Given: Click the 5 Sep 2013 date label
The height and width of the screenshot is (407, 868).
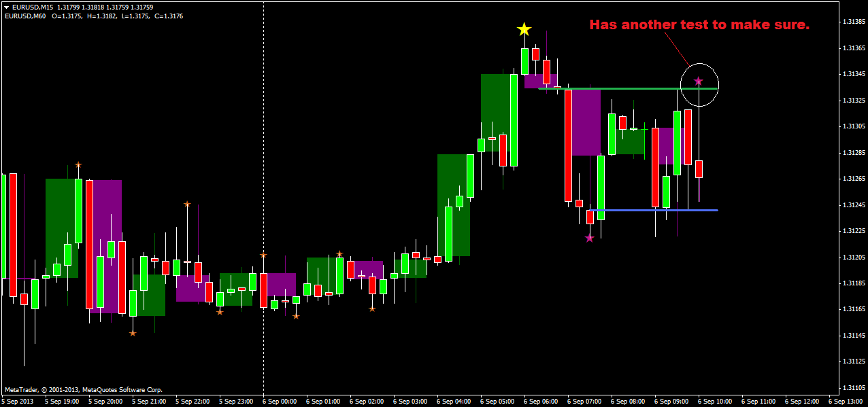Looking at the screenshot, I should (17, 402).
